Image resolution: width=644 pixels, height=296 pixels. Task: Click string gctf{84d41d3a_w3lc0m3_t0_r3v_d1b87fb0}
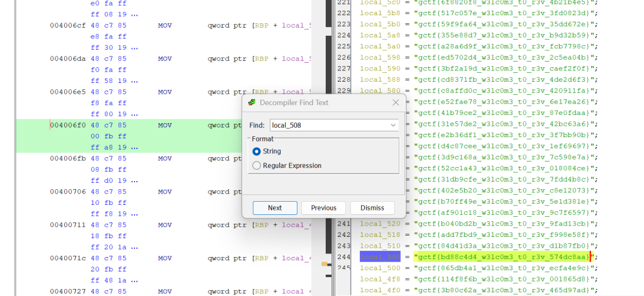click(x=504, y=246)
